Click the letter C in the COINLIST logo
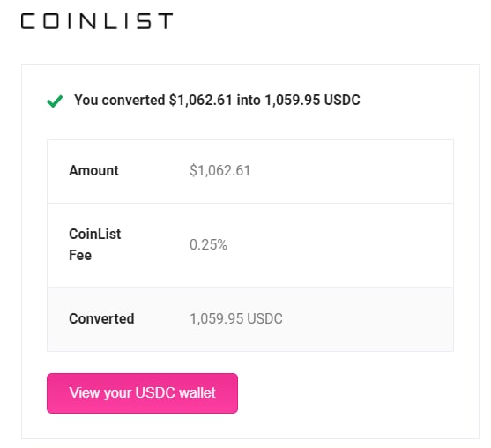Screen dimensions: 491x448 (28, 21)
